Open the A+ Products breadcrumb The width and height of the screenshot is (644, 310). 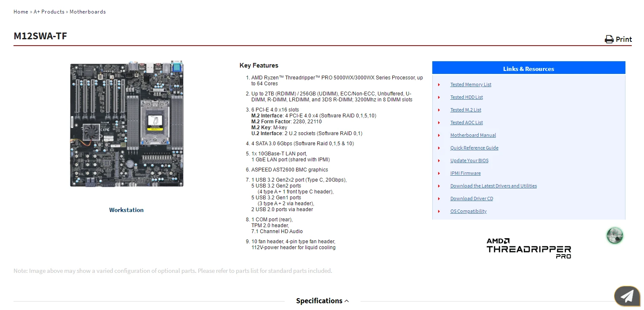[49, 12]
